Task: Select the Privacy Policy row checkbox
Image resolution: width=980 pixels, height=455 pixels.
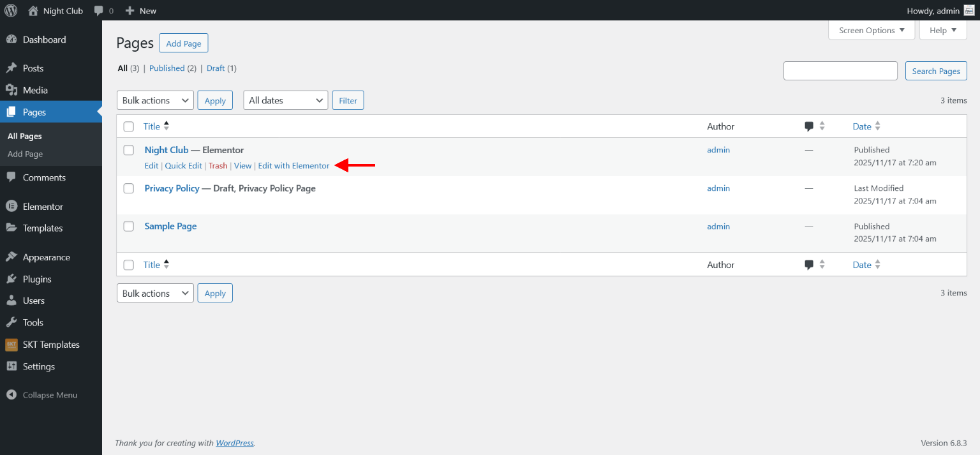Action: [x=129, y=188]
